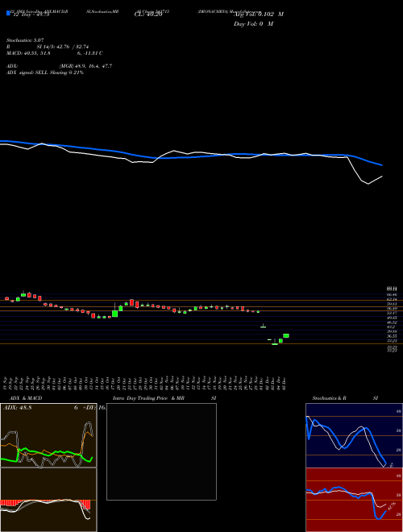The image size is (403, 532).
Task: Click the 'CL: 40.20' closing price text
Action: click(x=148, y=15)
